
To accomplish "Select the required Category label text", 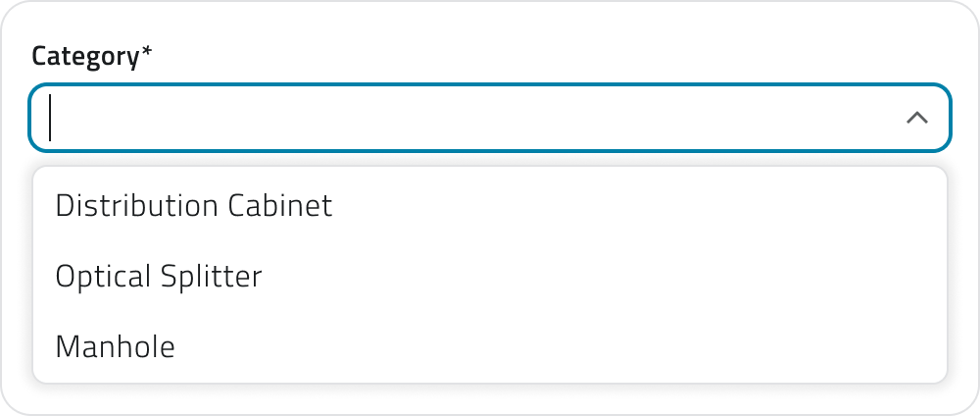I will tap(92, 56).
